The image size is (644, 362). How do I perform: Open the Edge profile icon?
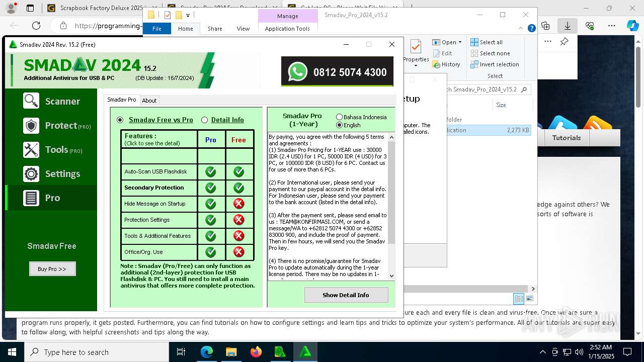(x=11, y=8)
